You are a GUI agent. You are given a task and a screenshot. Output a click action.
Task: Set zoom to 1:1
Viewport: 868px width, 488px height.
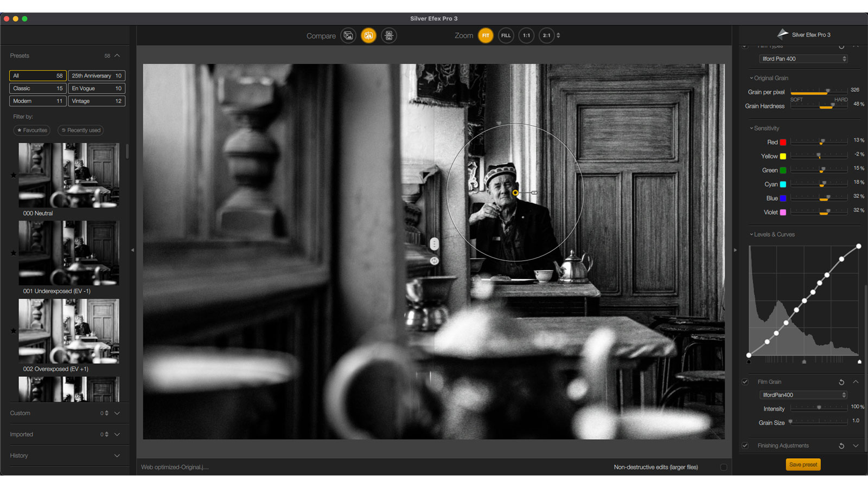pyautogui.click(x=526, y=36)
